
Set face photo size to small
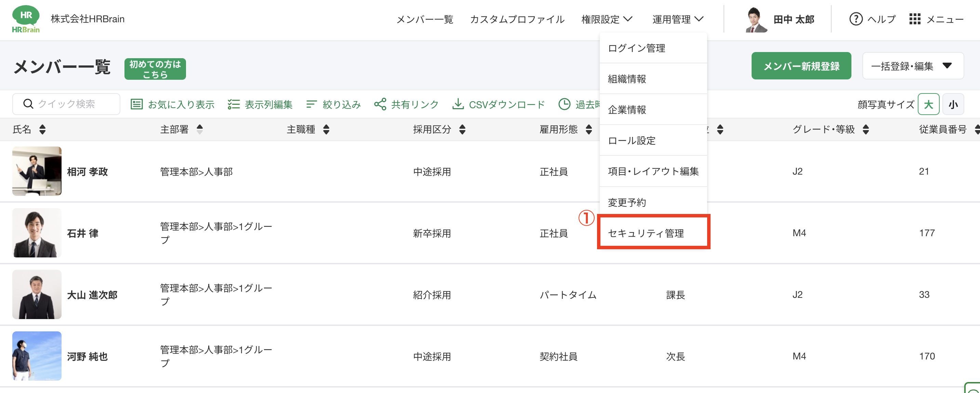pos(953,104)
